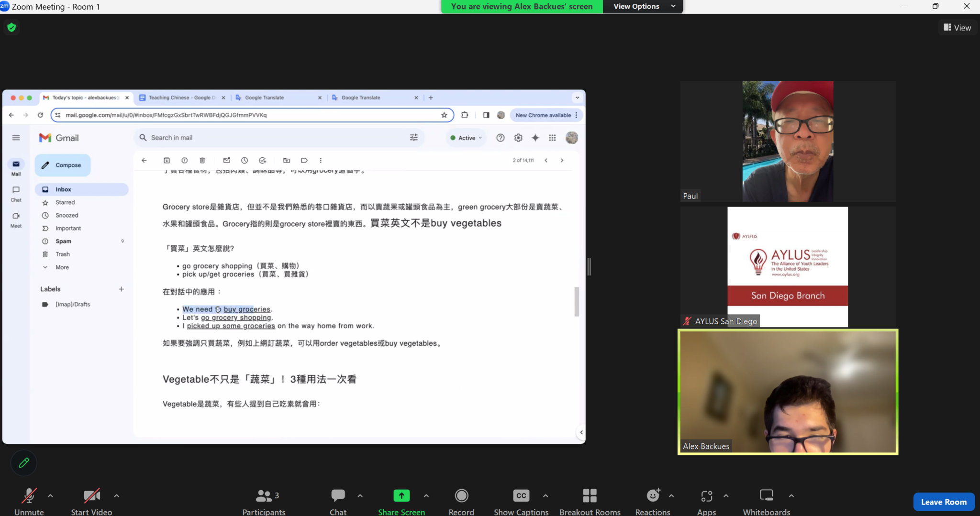Move email to a folder

coord(287,160)
